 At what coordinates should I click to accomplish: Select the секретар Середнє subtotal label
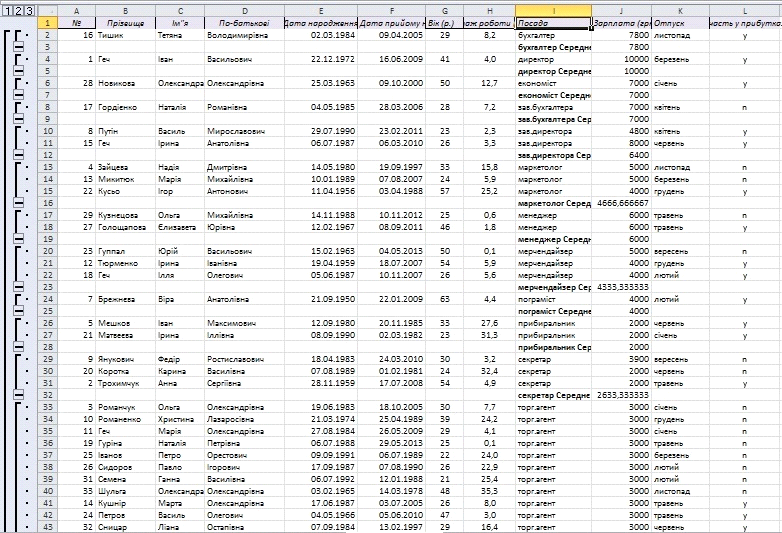tap(554, 395)
